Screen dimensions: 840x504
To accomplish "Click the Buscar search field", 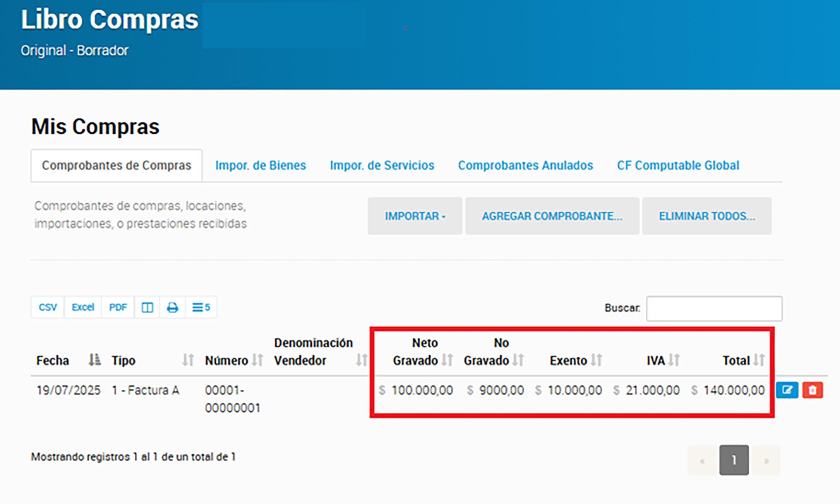I will (714, 308).
